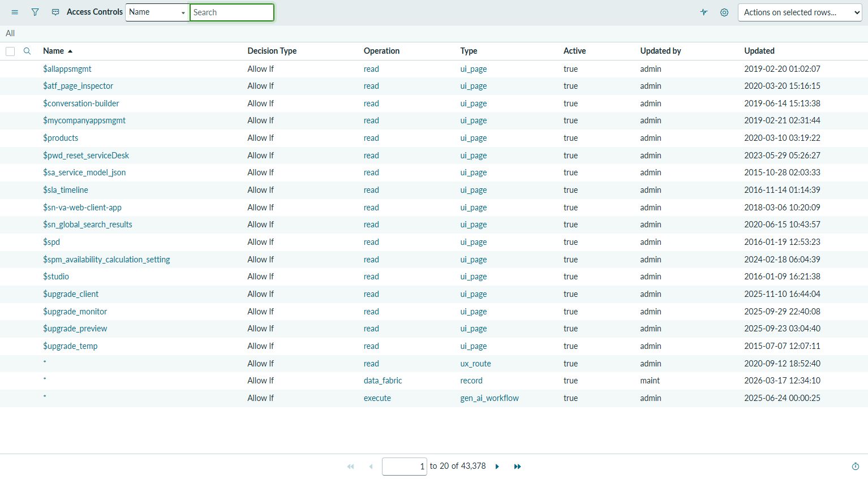
Task: Click the gen_ai_workflow type link
Action: coord(489,398)
